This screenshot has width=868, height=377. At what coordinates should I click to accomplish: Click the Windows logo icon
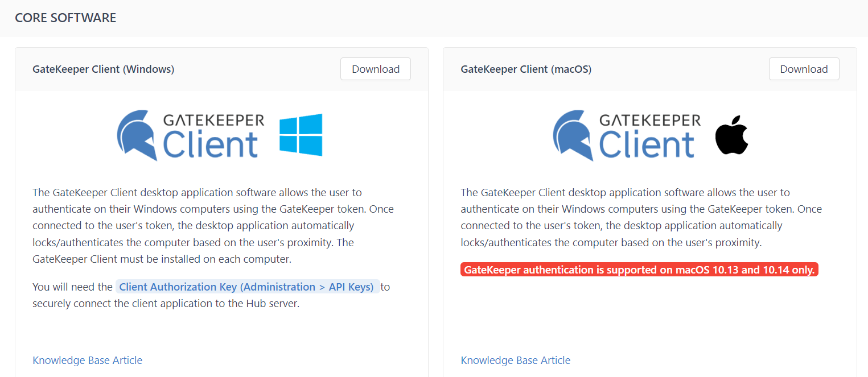[x=301, y=135]
